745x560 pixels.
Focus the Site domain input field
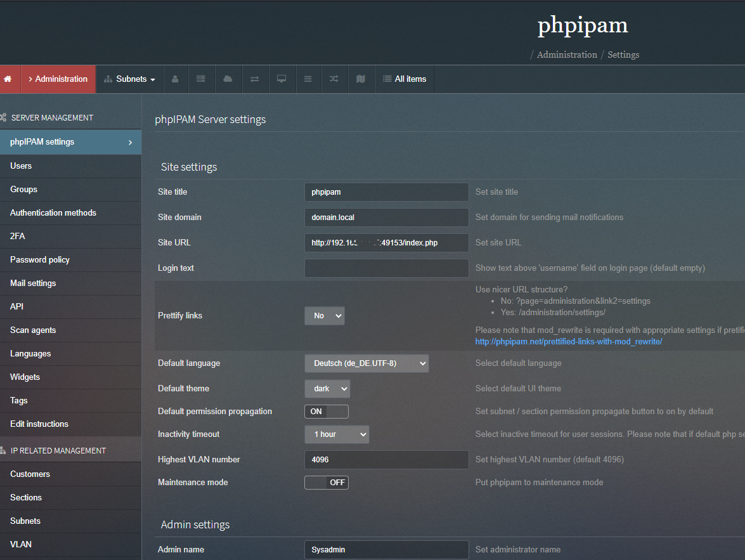pos(386,218)
